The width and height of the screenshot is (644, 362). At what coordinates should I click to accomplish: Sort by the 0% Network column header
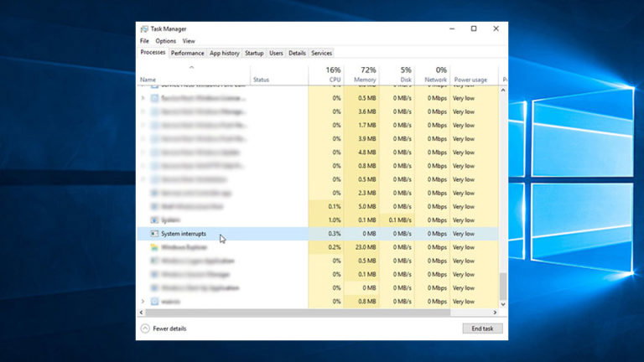tap(432, 75)
